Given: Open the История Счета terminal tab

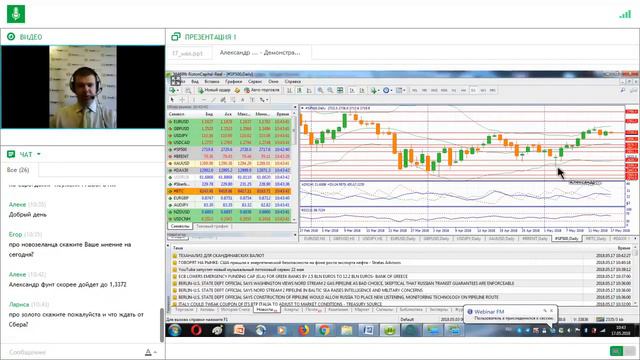Looking at the screenshot, I should pos(235,310).
